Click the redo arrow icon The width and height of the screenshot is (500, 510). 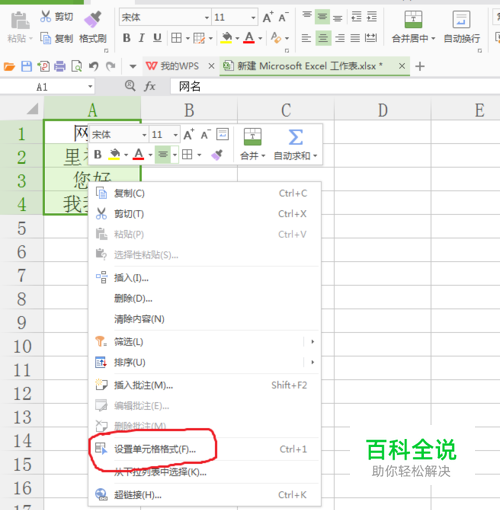click(x=111, y=66)
